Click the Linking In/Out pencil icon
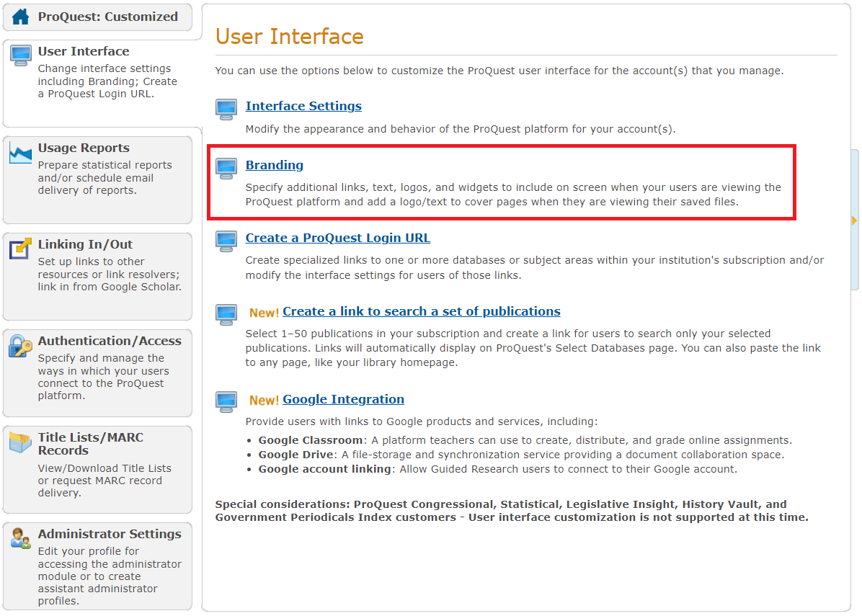 pos(20,249)
